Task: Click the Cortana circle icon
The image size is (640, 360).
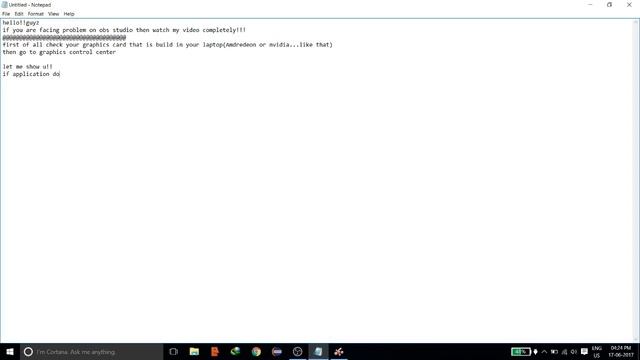Action: click(x=28, y=352)
